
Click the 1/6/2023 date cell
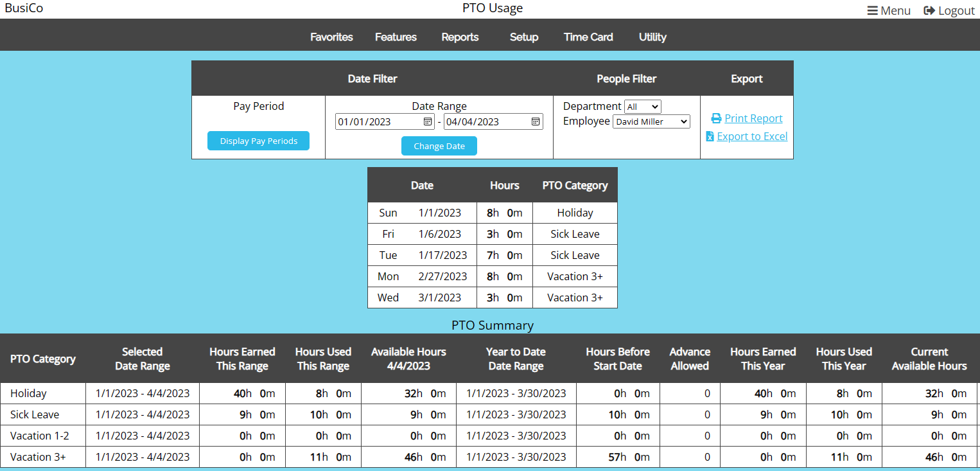coord(440,234)
